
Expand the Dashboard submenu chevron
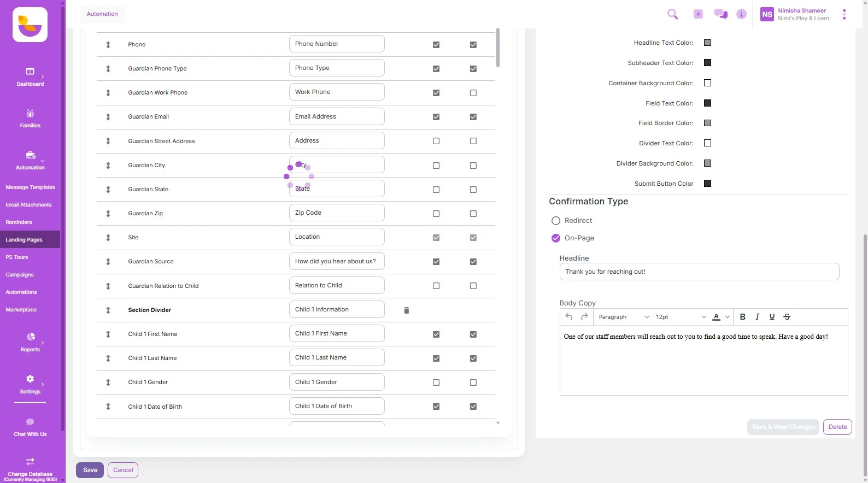coord(43,76)
